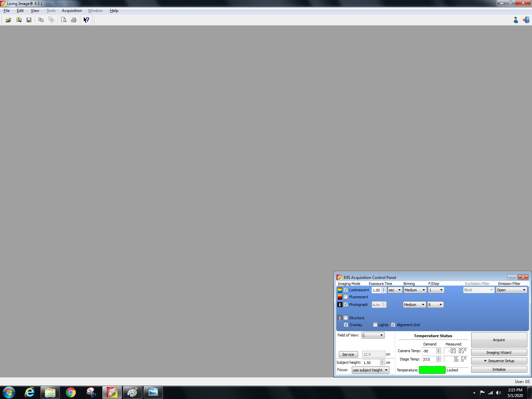The height and width of the screenshot is (399, 532).
Task: Toggle the Overlay checkbox
Action: (346, 325)
